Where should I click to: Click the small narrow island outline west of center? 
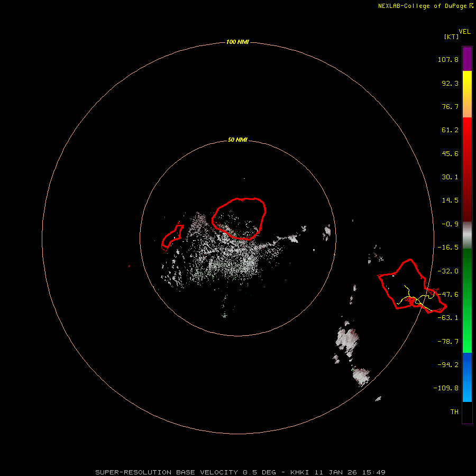[172, 237]
